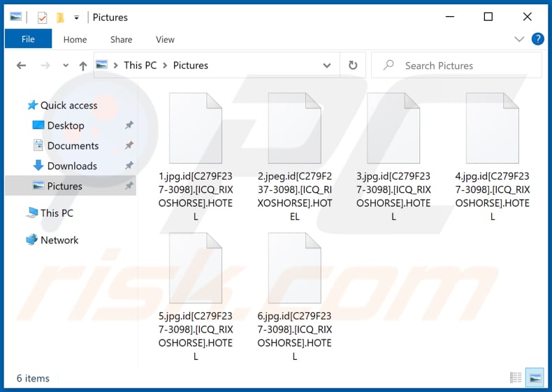Viewport: 552px width, 392px height.
Task: Click the Properties quick access toolbar icon
Action: coord(42,17)
